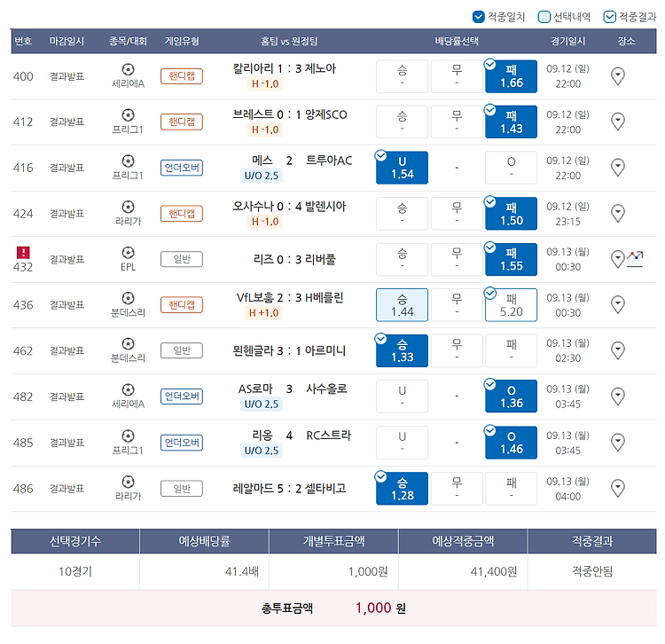Click the 10경기 selected games value
This screenshot has height=644, width=665.
pos(75,572)
